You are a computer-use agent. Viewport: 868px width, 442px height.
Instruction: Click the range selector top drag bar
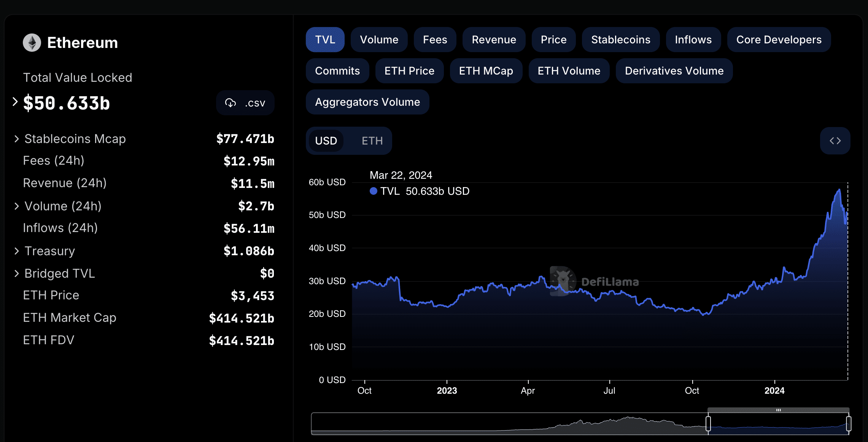point(778,410)
